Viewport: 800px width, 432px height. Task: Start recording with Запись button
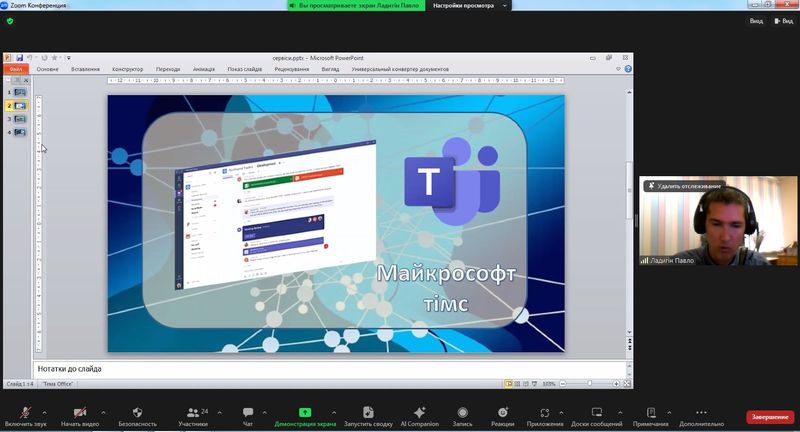pyautogui.click(x=462, y=416)
